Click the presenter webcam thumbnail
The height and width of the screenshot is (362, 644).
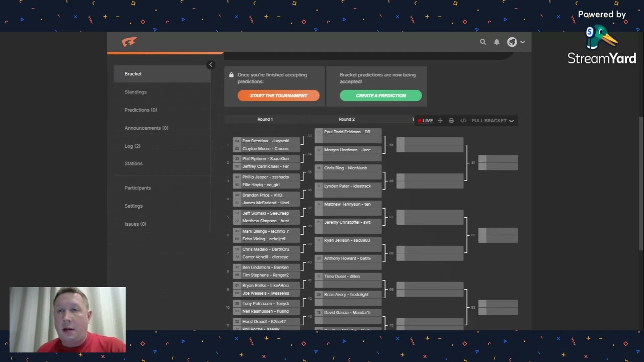[x=67, y=320]
